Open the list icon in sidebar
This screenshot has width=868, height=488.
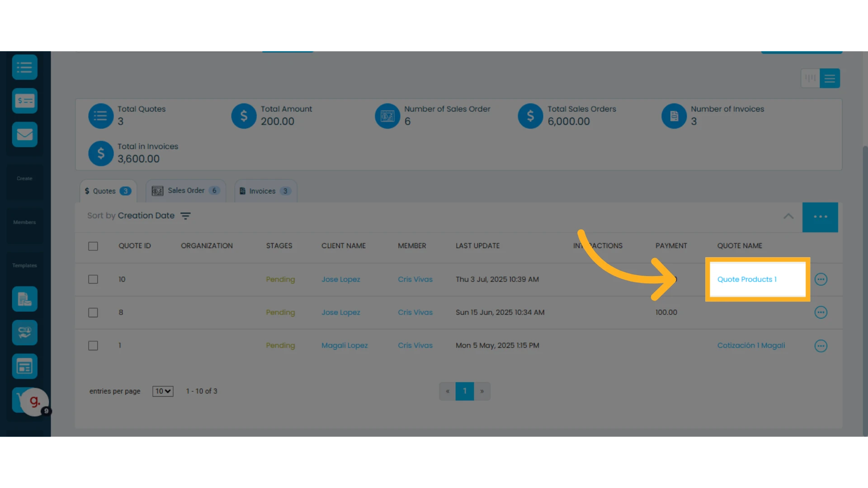coord(24,67)
